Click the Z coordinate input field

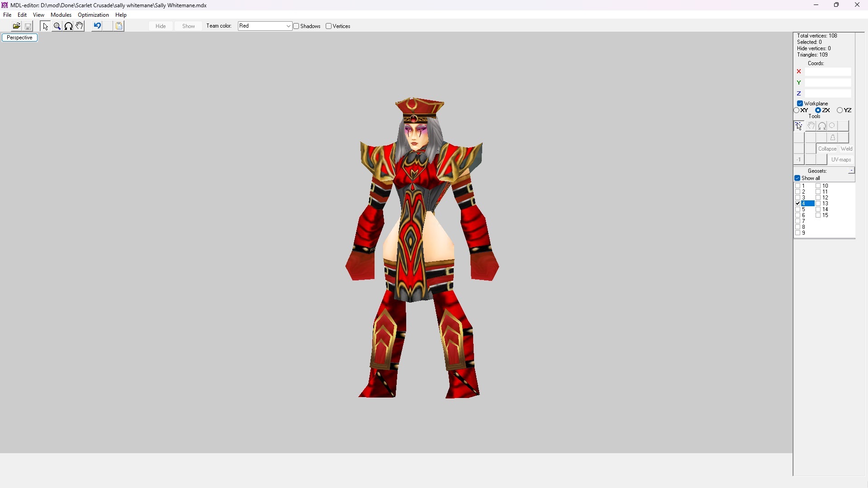[829, 94]
